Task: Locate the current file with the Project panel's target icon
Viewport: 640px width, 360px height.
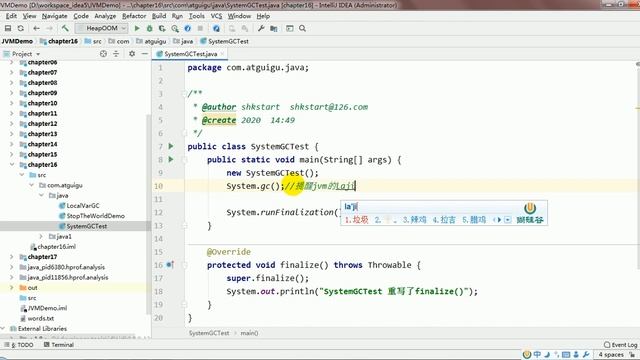Action: pyautogui.click(x=103, y=54)
